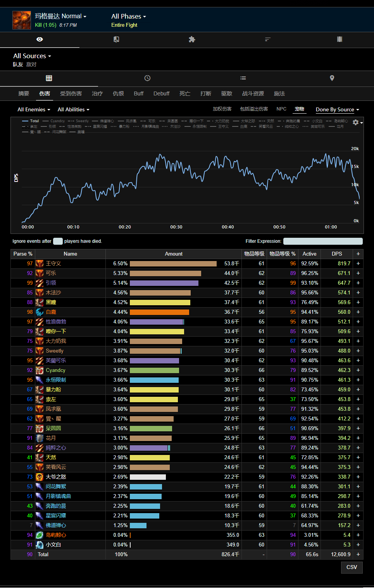Click priest class icon beside 大爷之怒
This screenshot has width=374, height=588.
pyautogui.click(x=40, y=477)
